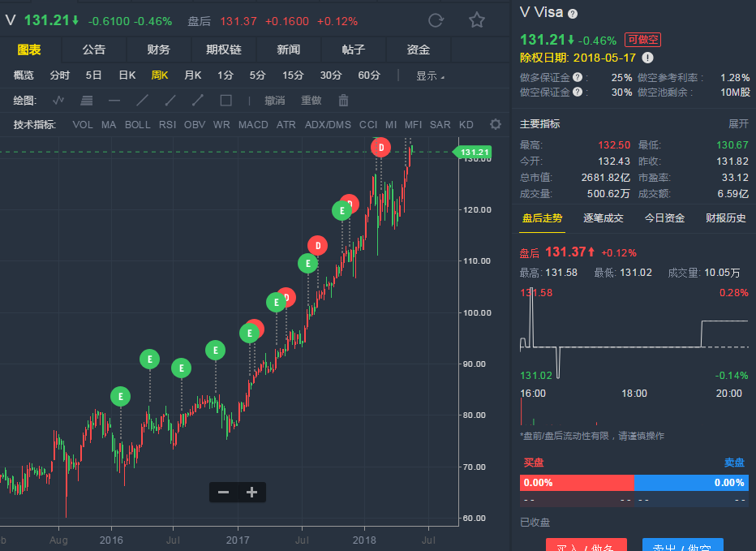Delete drawings with the trash icon
Screen dimensions: 756x551
(343, 101)
